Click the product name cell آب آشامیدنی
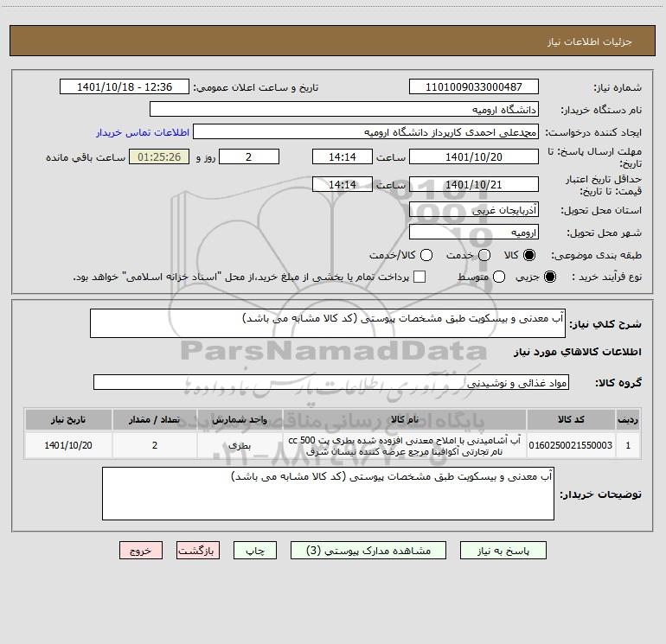This screenshot has height=644, width=666. point(405,445)
